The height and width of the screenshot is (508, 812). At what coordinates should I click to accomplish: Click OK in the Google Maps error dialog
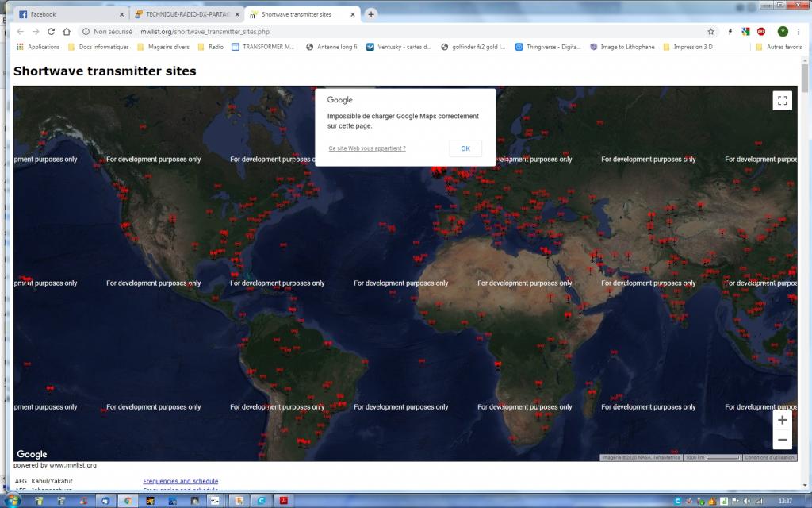pos(465,148)
